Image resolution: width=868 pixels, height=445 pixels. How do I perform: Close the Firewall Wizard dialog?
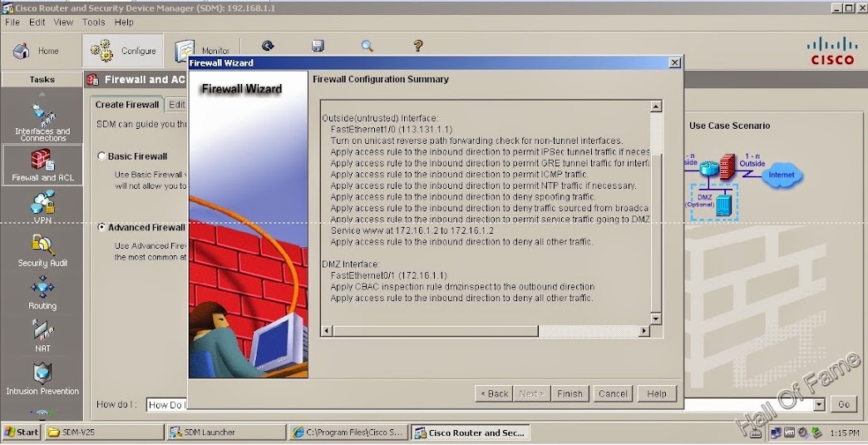point(675,63)
